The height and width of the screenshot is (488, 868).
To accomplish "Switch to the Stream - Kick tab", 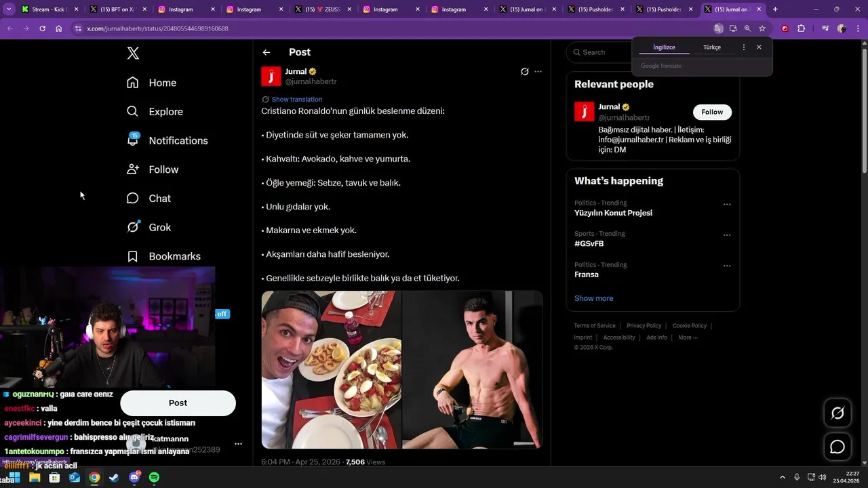I will coord(49,9).
